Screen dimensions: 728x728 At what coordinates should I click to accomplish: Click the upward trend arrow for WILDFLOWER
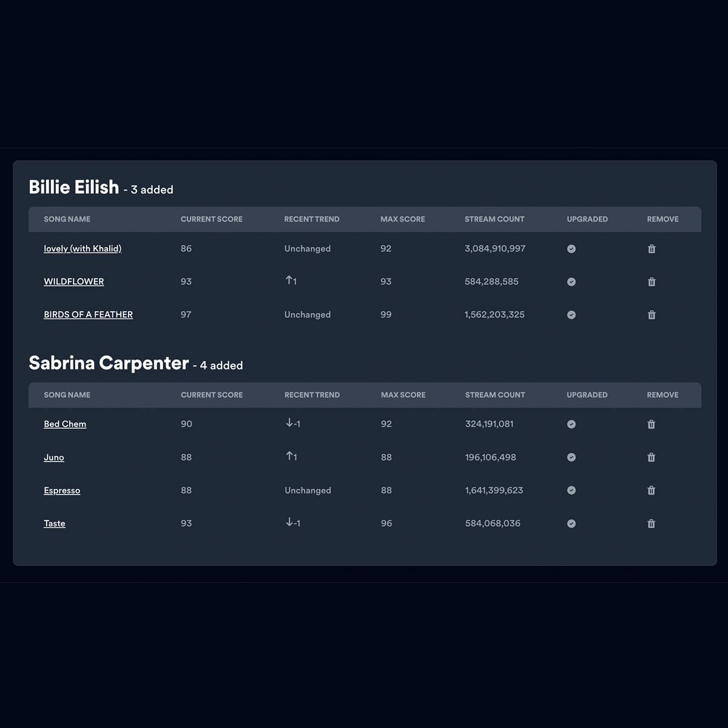point(289,281)
